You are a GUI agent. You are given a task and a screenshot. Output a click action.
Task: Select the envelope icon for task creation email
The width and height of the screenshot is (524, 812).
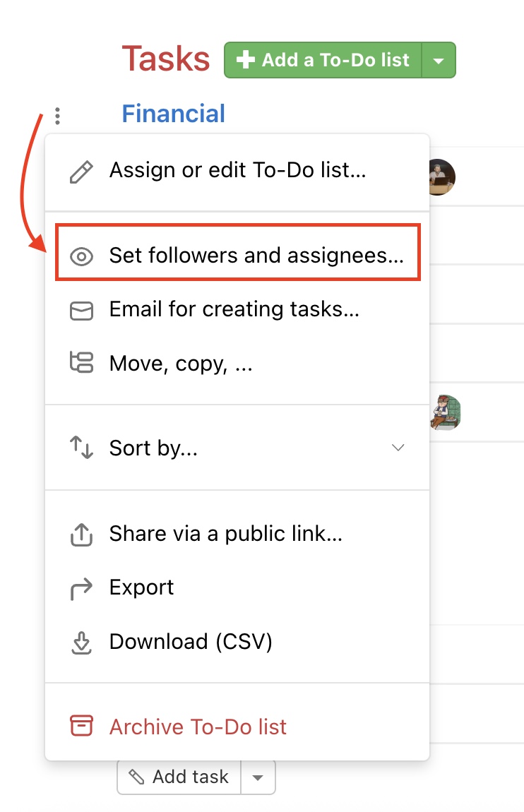pos(81,309)
